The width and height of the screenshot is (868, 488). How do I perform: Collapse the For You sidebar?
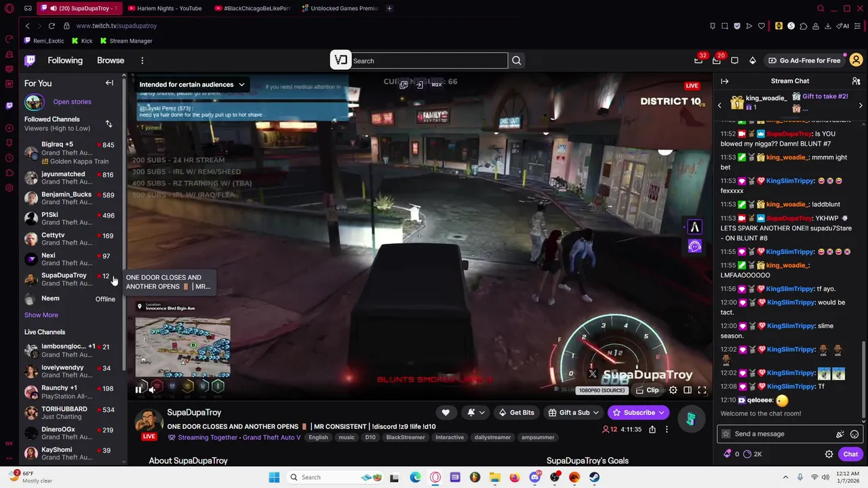[x=109, y=83]
